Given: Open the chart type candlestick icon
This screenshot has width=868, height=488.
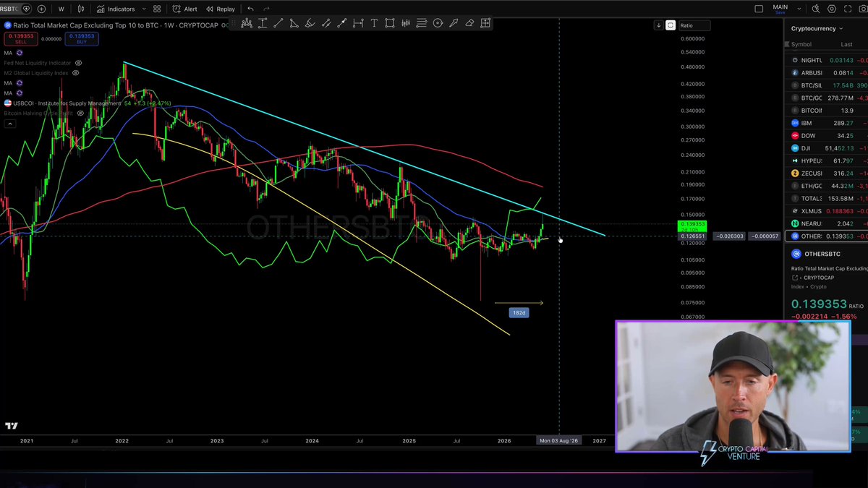Looking at the screenshot, I should (81, 9).
